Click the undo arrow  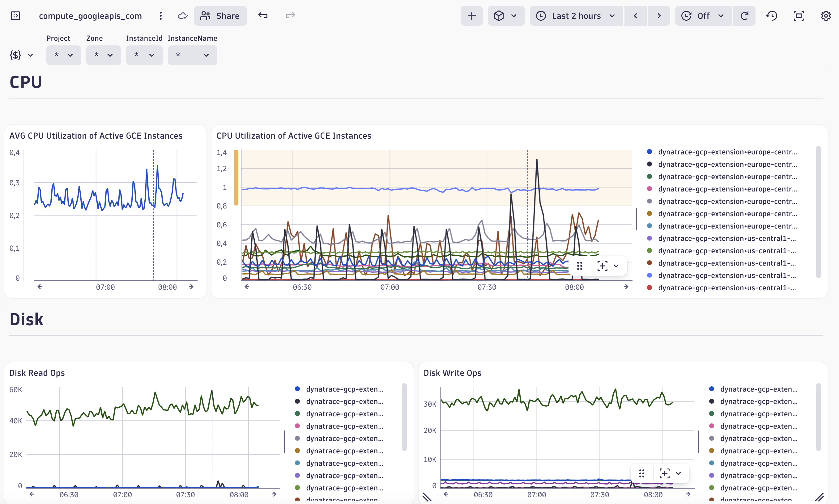click(x=263, y=15)
